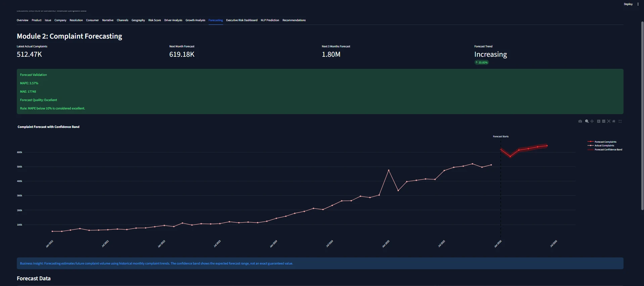
Task: Go to the Executive Risk Dashboard tab
Action: (x=242, y=20)
